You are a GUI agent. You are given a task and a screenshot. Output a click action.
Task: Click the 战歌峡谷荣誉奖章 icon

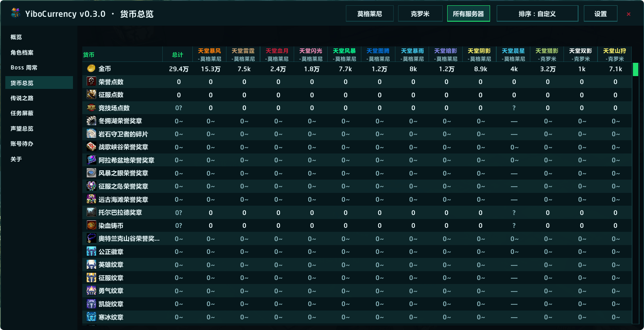91,147
